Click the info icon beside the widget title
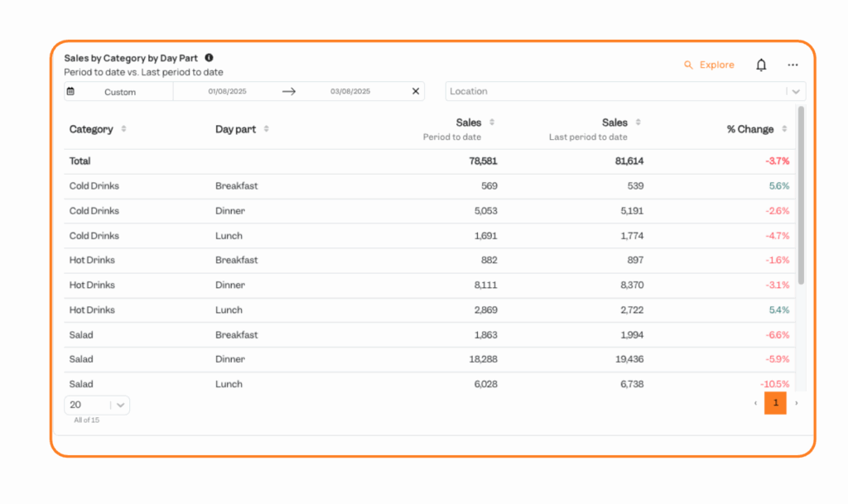848x504 pixels. 209,58
